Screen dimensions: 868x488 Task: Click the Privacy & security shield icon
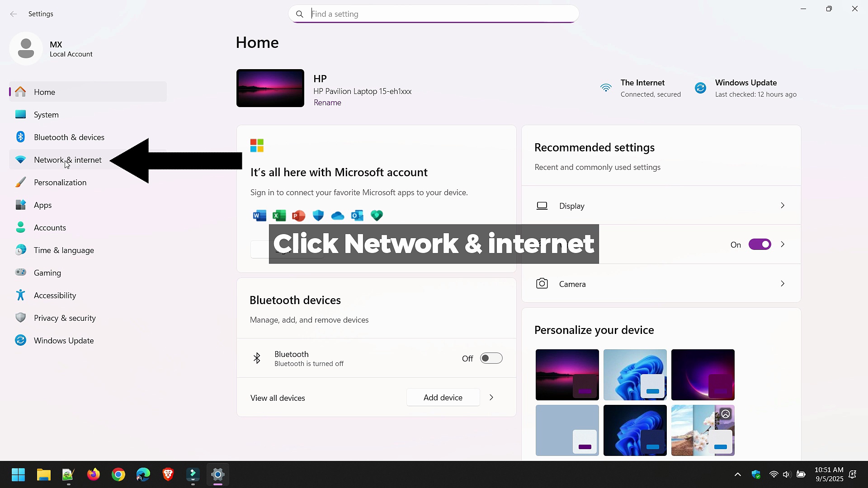click(x=20, y=318)
